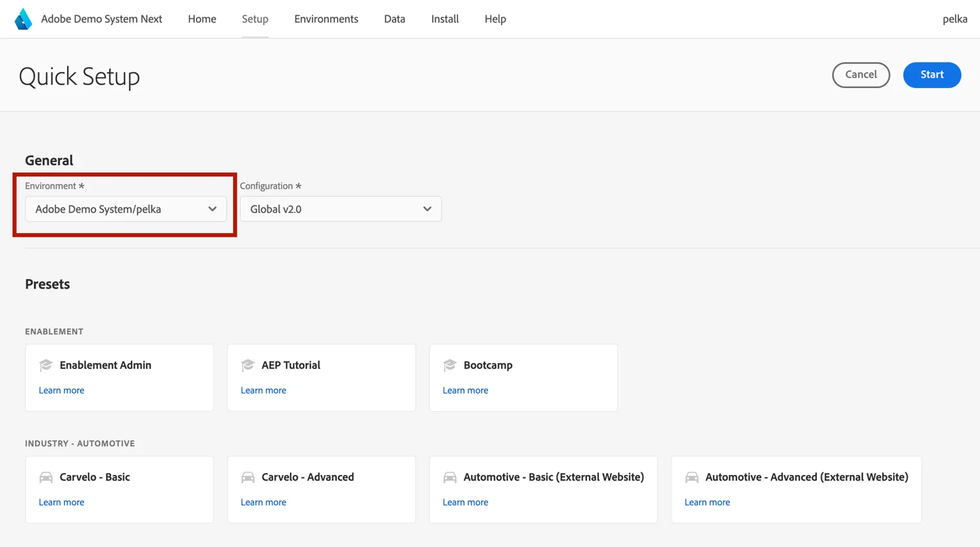Screen dimensions: 980x547
Task: Select the Setup tab
Action: [255, 19]
